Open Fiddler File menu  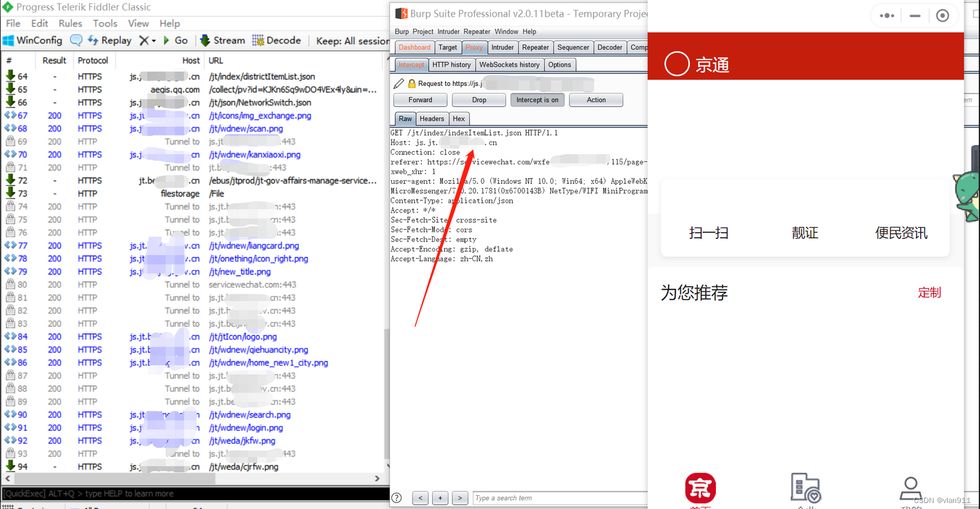coord(13,23)
